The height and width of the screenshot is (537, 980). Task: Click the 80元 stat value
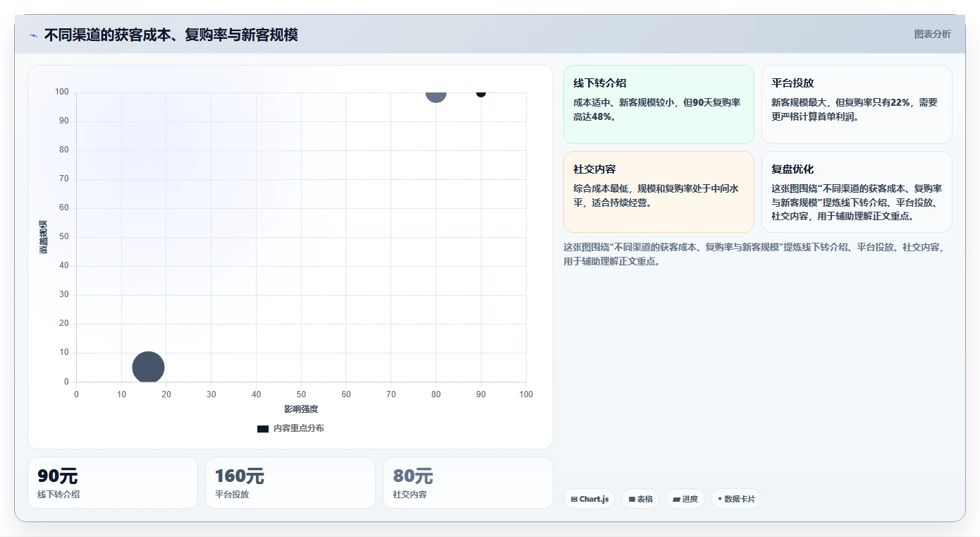click(413, 476)
